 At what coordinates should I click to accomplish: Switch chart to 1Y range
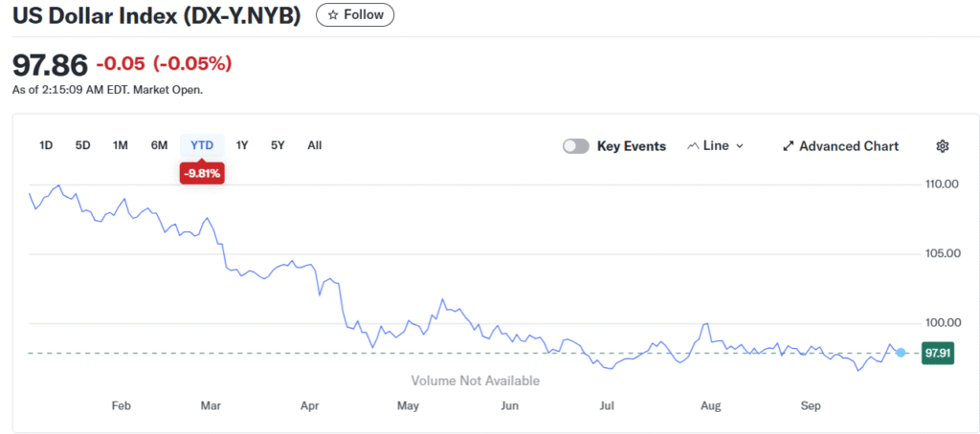pyautogui.click(x=242, y=145)
